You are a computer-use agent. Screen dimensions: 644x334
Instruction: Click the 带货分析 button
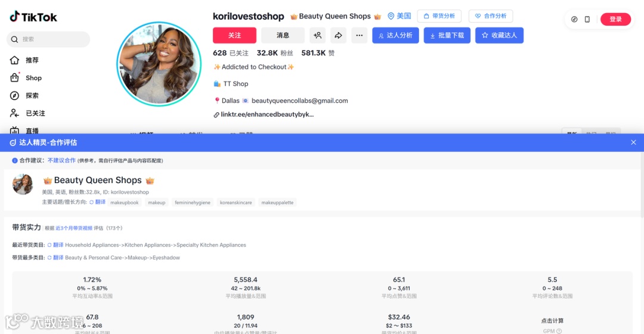439,16
